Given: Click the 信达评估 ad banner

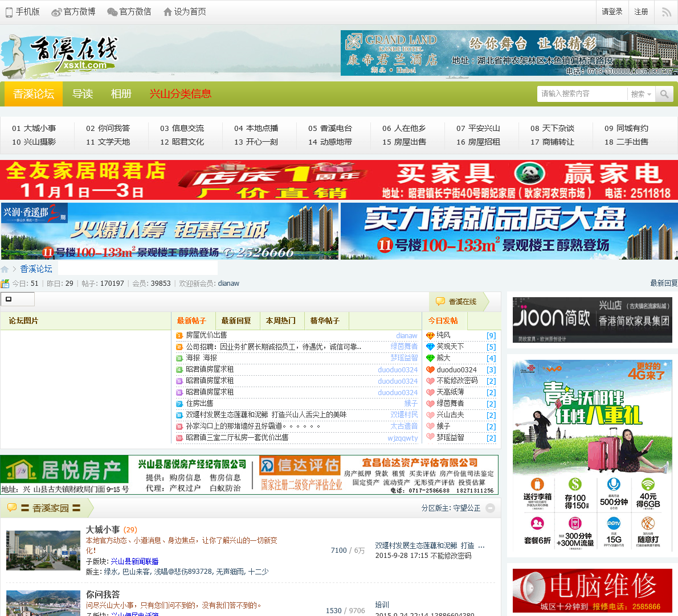Looking at the screenshot, I should coord(379,475).
